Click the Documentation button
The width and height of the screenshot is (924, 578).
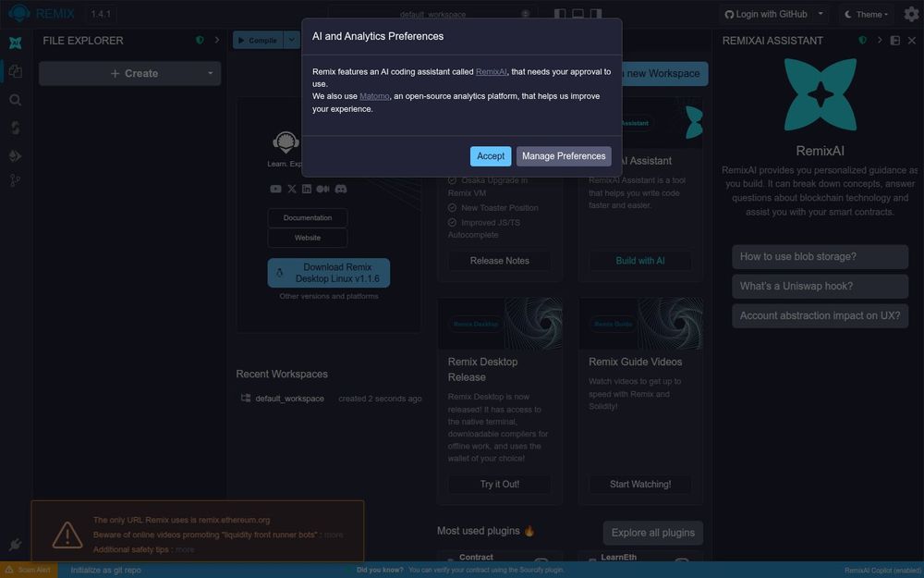tap(308, 217)
